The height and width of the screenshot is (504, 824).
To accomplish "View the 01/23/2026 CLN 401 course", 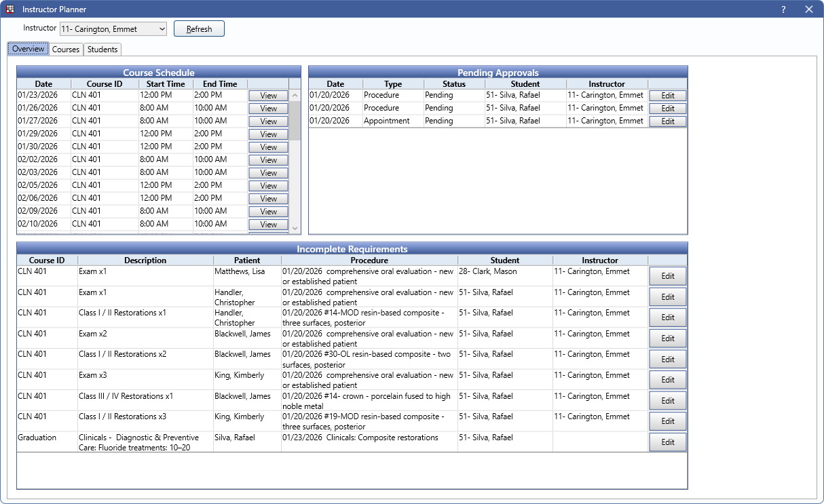I will pos(268,96).
